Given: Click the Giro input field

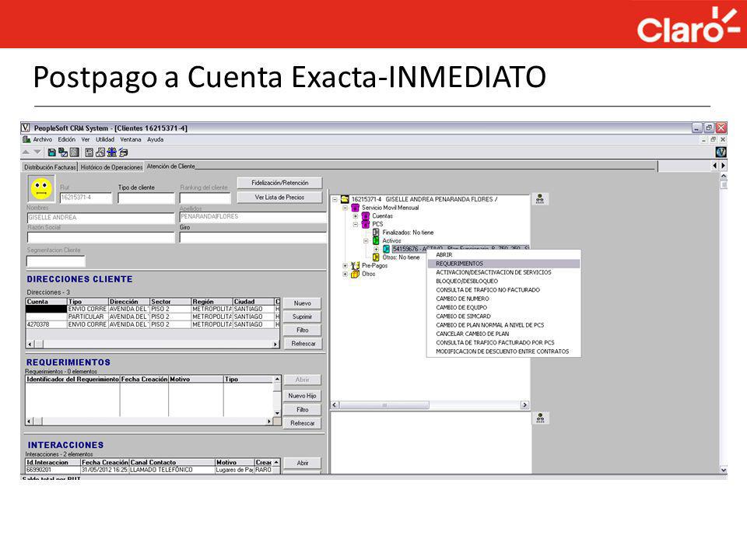Looking at the screenshot, I should (x=253, y=237).
